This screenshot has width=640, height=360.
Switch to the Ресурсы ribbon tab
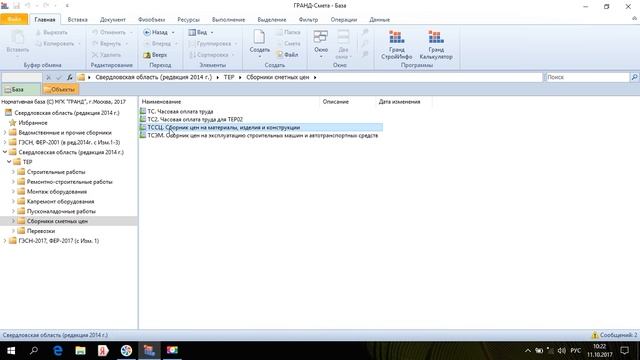coord(188,20)
